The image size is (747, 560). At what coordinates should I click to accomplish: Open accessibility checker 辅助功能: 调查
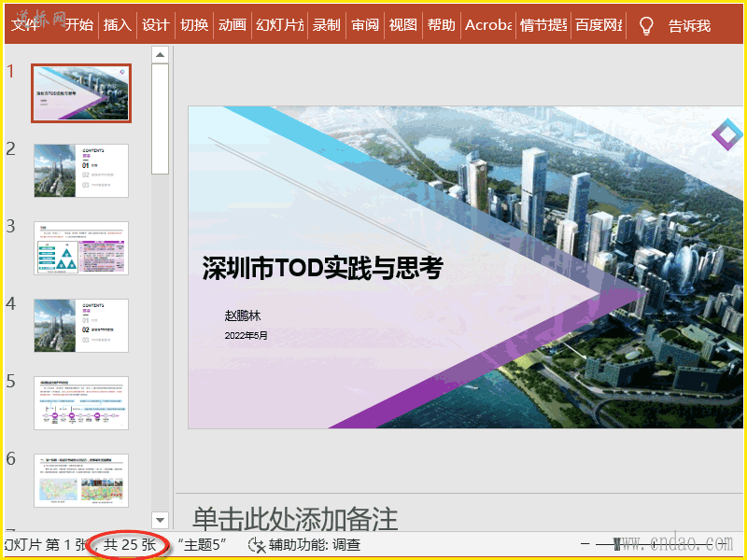315,545
